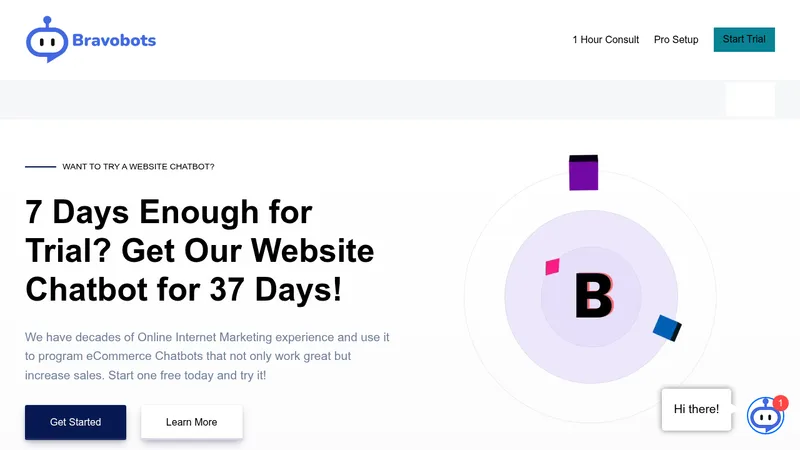Open the 1 Hour Consult menu item

(606, 40)
